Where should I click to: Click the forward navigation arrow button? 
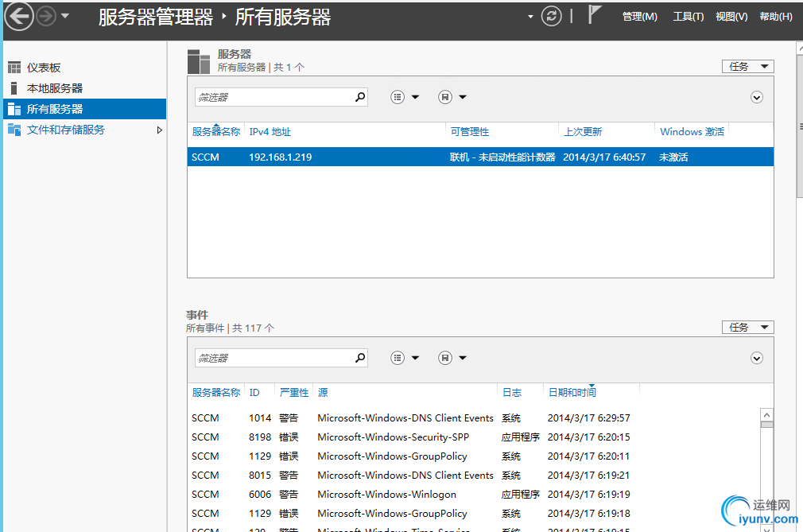pos(46,16)
